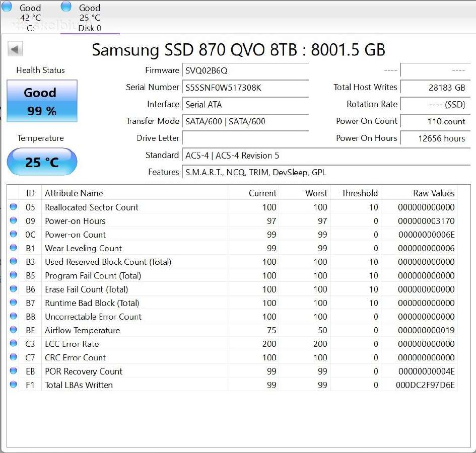Screen dimensions: 476x453
Task: Click the Transfer Mode field SATA/600
Action: pos(245,121)
